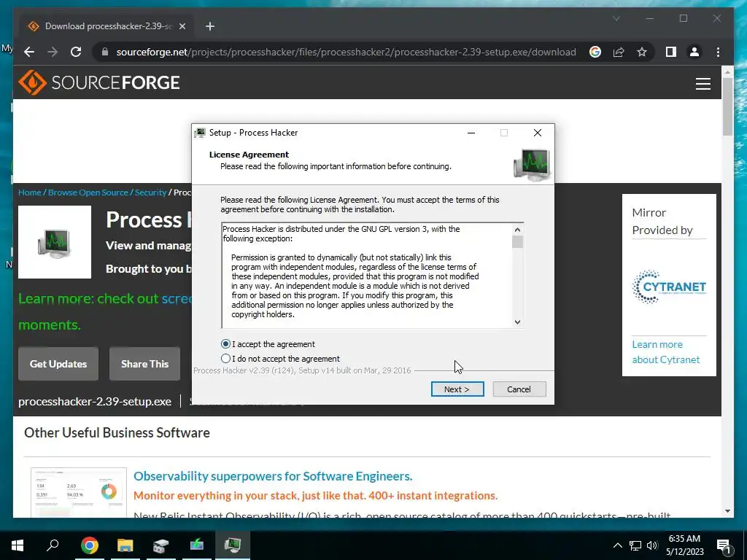Open a new Chrome tab
The height and width of the screenshot is (560, 747).
(x=210, y=26)
